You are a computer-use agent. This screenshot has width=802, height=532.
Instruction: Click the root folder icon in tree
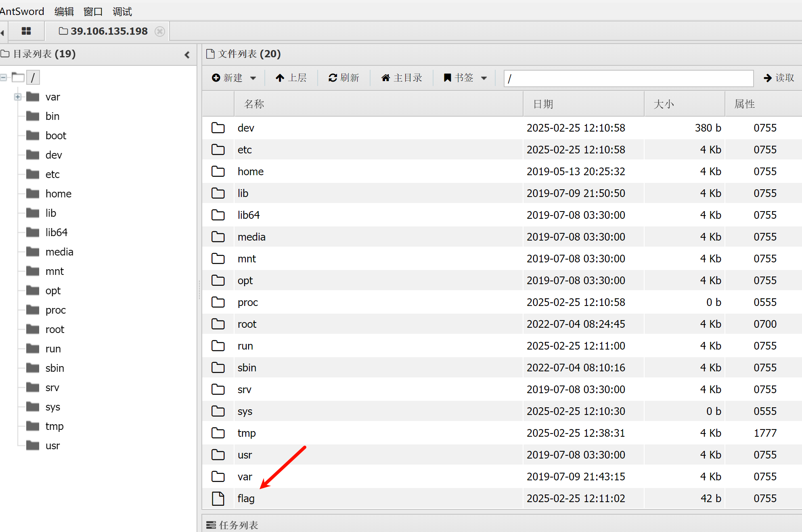click(x=33, y=329)
